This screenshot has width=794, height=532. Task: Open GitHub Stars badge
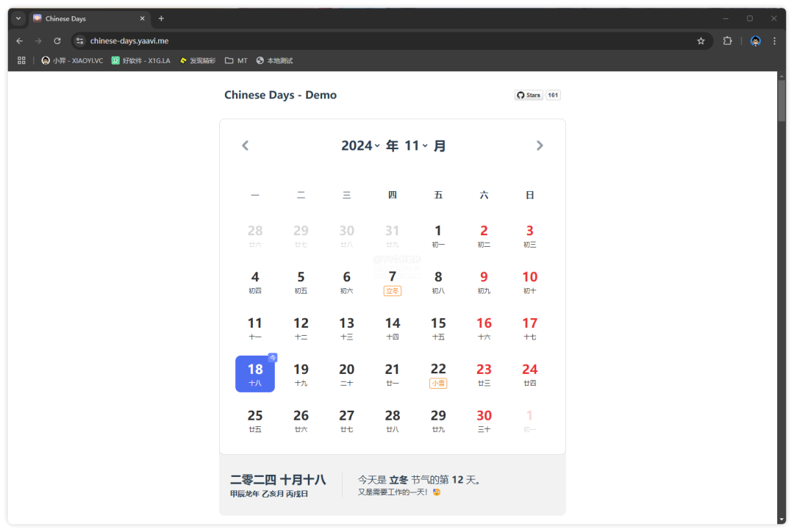529,96
